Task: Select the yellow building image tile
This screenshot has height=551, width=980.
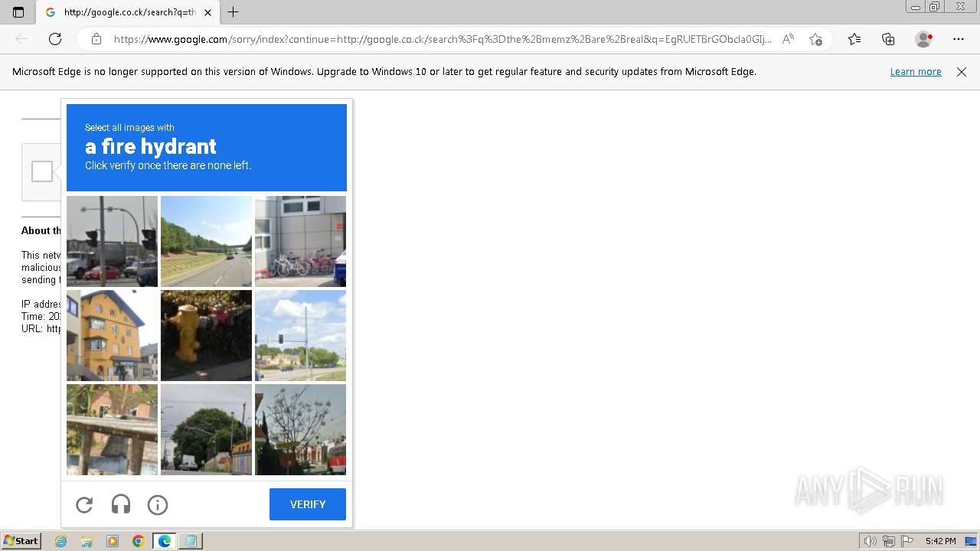Action: click(x=112, y=335)
